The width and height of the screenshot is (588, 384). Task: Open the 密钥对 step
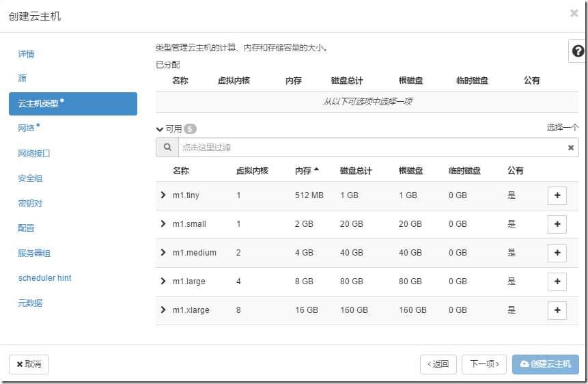point(30,203)
